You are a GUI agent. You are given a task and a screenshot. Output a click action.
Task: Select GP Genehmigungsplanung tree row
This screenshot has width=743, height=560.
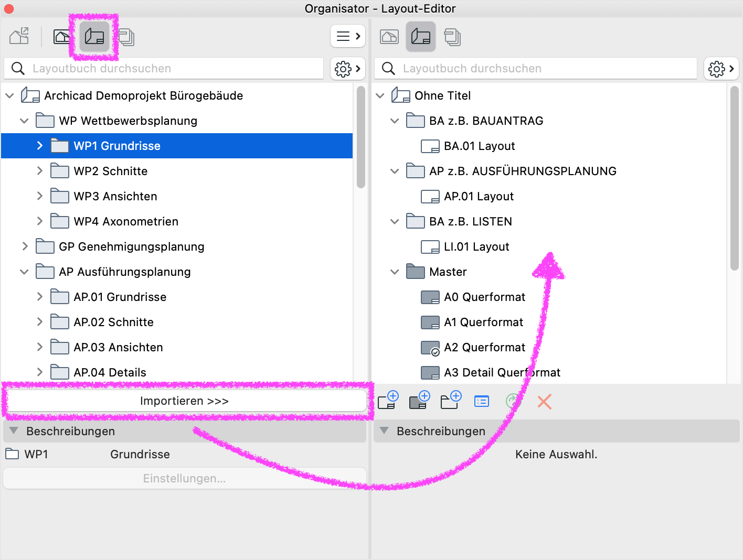click(177, 246)
